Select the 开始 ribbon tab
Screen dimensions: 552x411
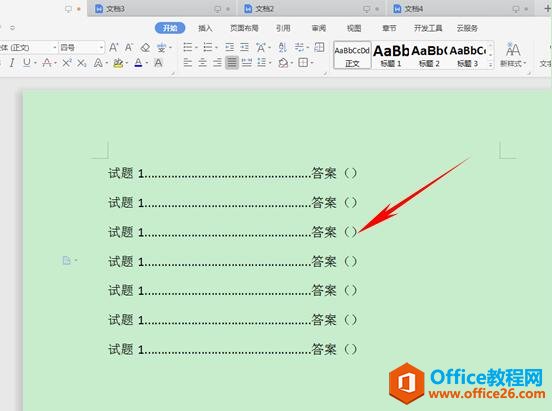point(170,28)
